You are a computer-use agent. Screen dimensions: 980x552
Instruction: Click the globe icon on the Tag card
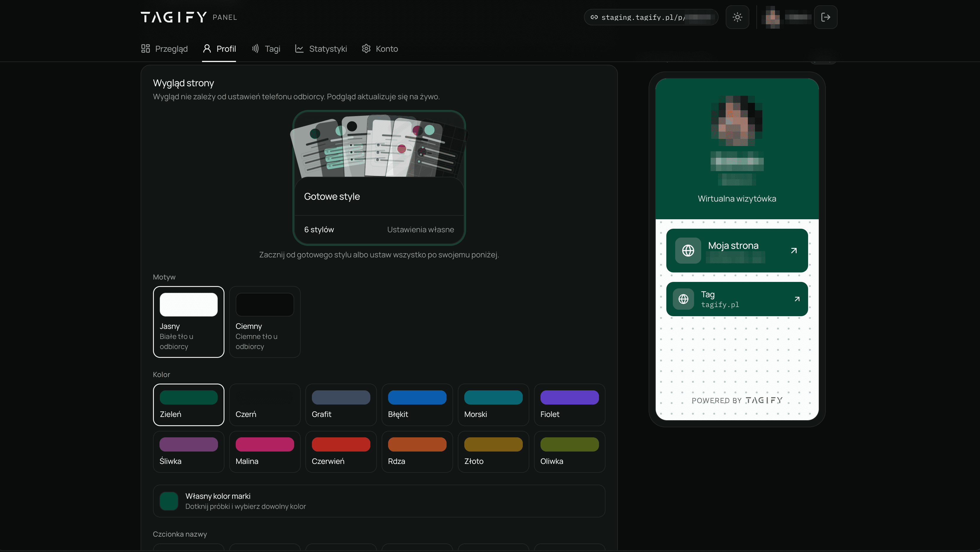[683, 299]
